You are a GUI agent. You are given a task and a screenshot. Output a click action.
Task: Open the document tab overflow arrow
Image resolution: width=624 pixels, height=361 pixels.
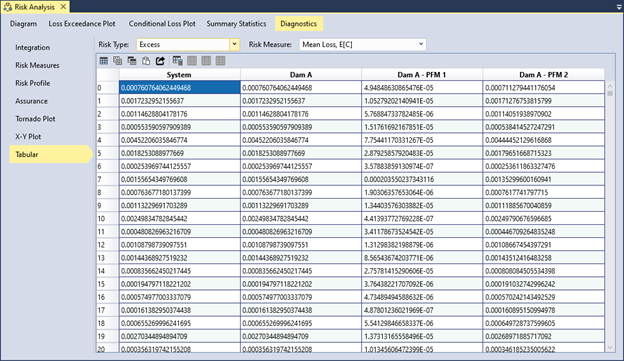pos(619,7)
